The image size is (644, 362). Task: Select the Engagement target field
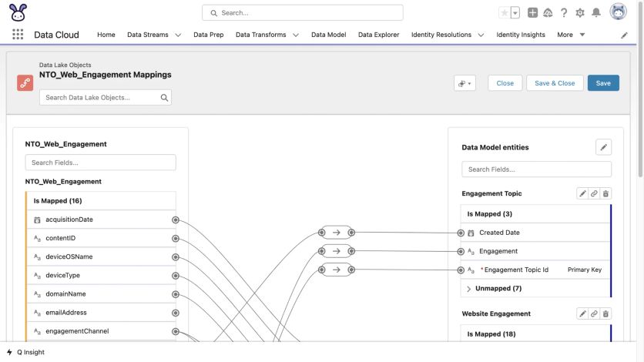point(535,251)
